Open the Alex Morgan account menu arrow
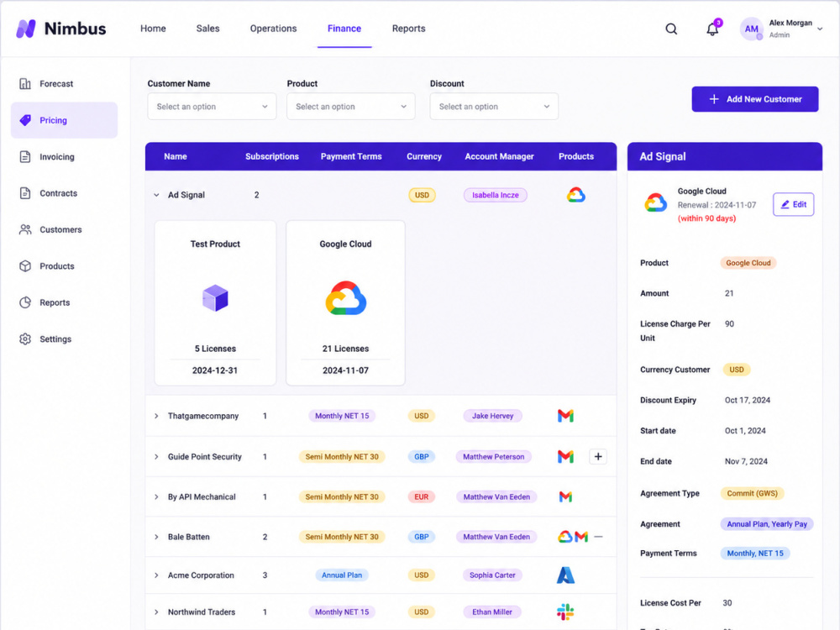Image resolution: width=840 pixels, height=630 pixels. pos(820,29)
